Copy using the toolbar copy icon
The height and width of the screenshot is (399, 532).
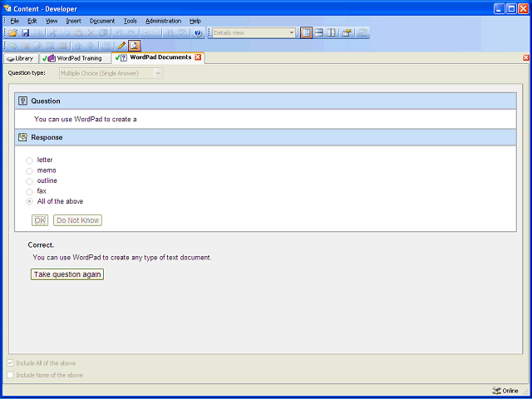pos(66,33)
